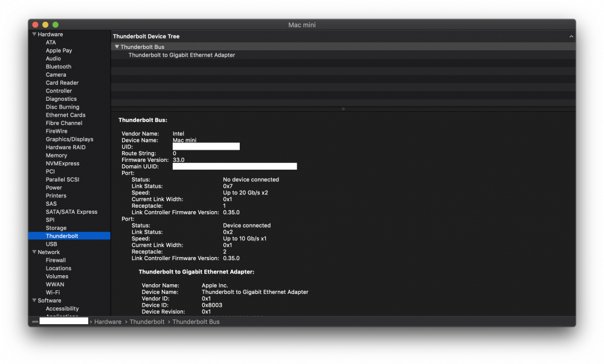Select Firewall under Network

click(56, 260)
